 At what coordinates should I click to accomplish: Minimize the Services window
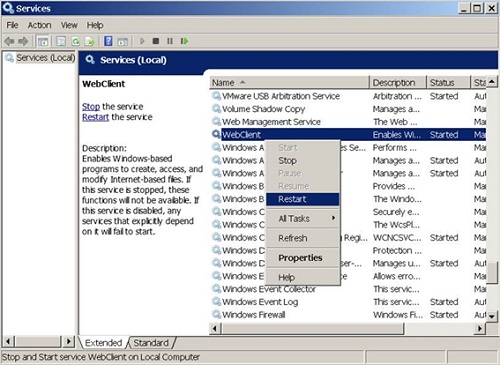464,8
